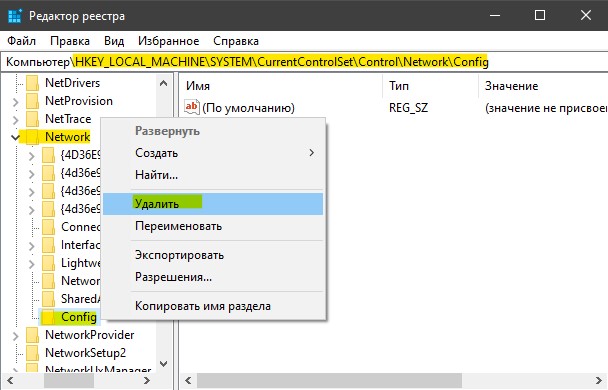This screenshot has width=608, height=390.
Task: Choose Экспортировать in context menu
Action: (213, 255)
